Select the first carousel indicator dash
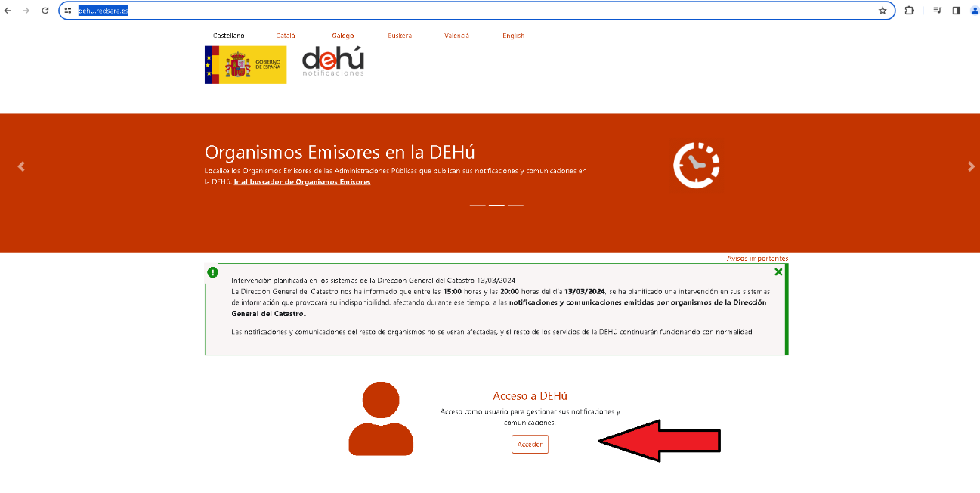Screen dimensions: 980x493 point(478,206)
